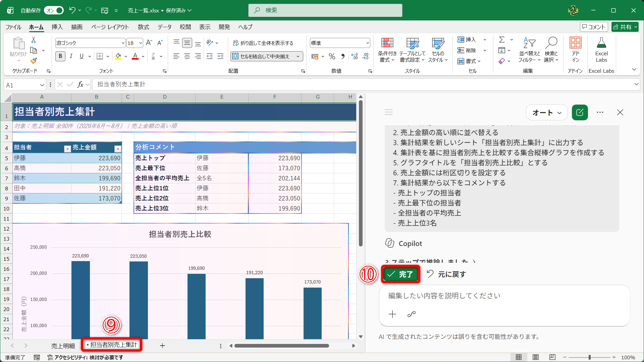Image resolution: width=644 pixels, height=362 pixels.
Task: Toggle middle vertical alignment
Action: click(x=187, y=43)
